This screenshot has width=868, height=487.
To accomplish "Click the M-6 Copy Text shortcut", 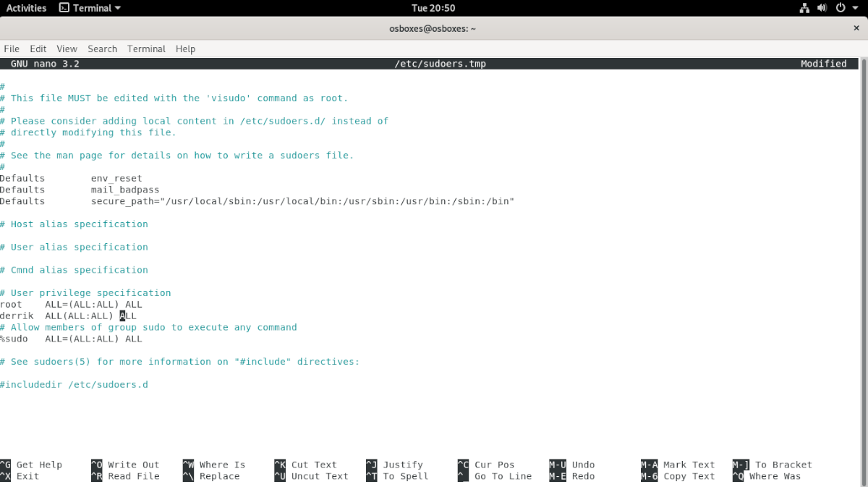I will click(678, 476).
